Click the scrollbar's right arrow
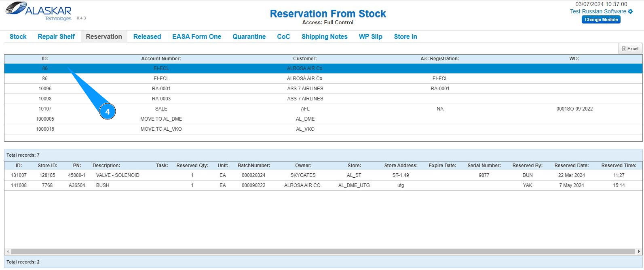 (x=639, y=251)
